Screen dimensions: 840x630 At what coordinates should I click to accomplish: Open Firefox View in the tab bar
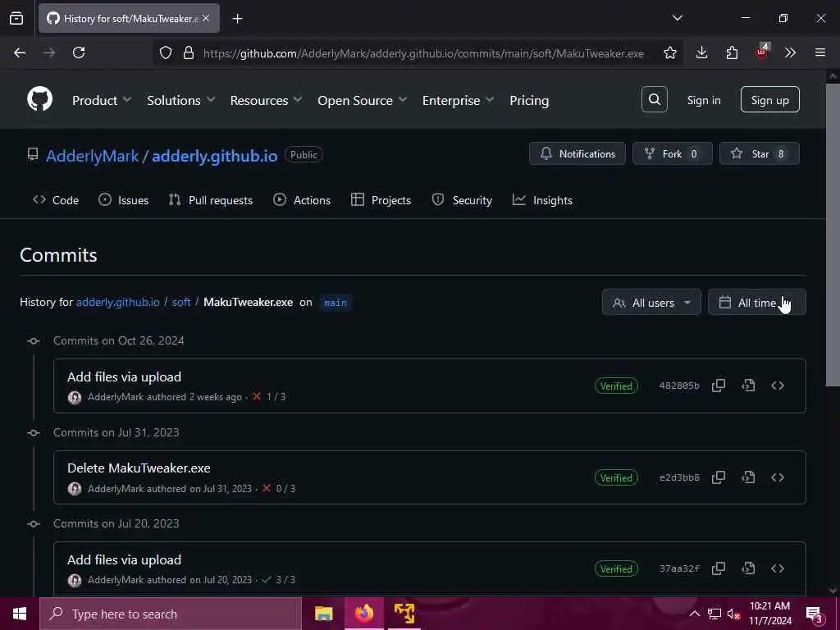16,18
